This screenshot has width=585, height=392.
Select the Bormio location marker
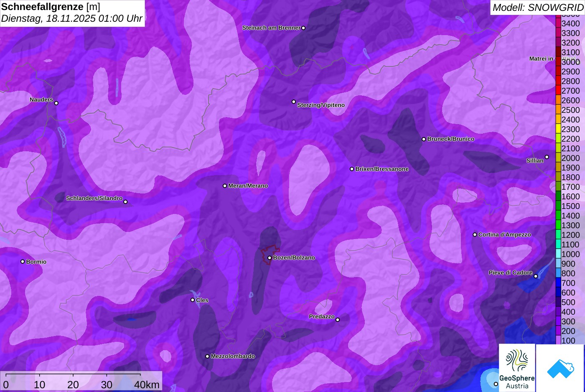[x=23, y=262]
